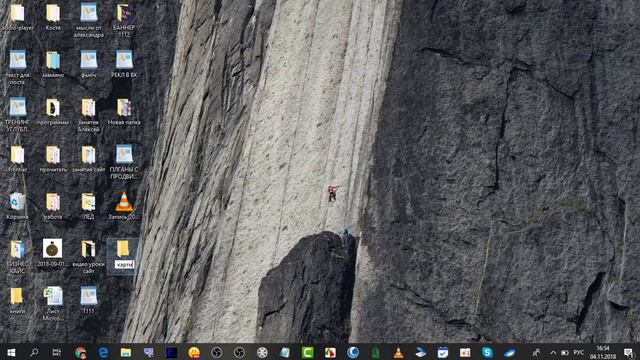Select the БАННЕР 1112 folder

click(x=124, y=21)
